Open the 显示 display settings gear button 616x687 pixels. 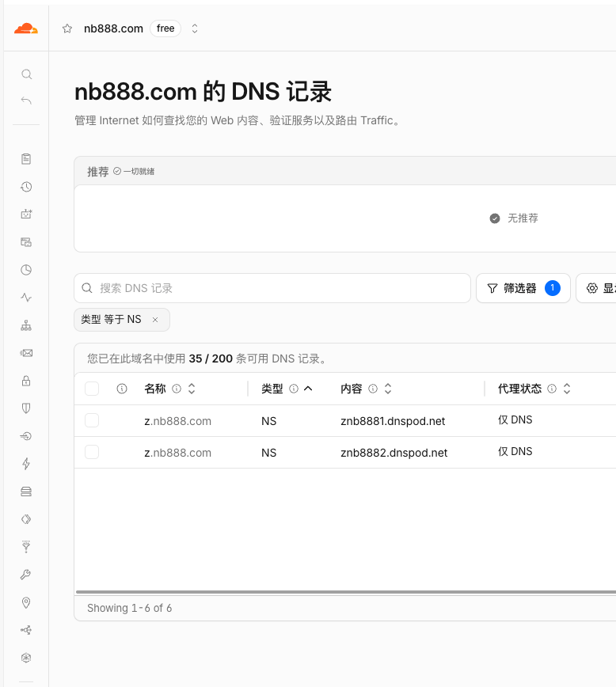596,288
